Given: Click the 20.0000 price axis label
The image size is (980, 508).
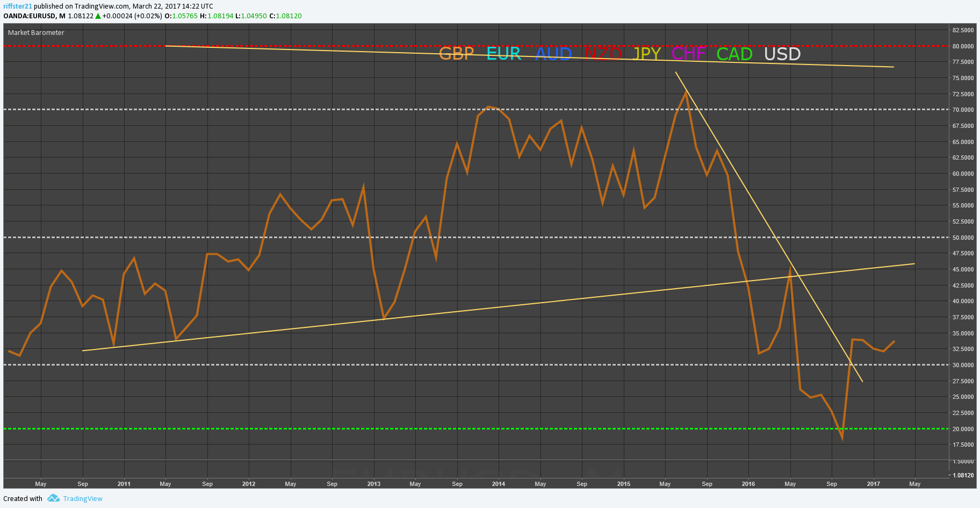Looking at the screenshot, I should (x=963, y=429).
